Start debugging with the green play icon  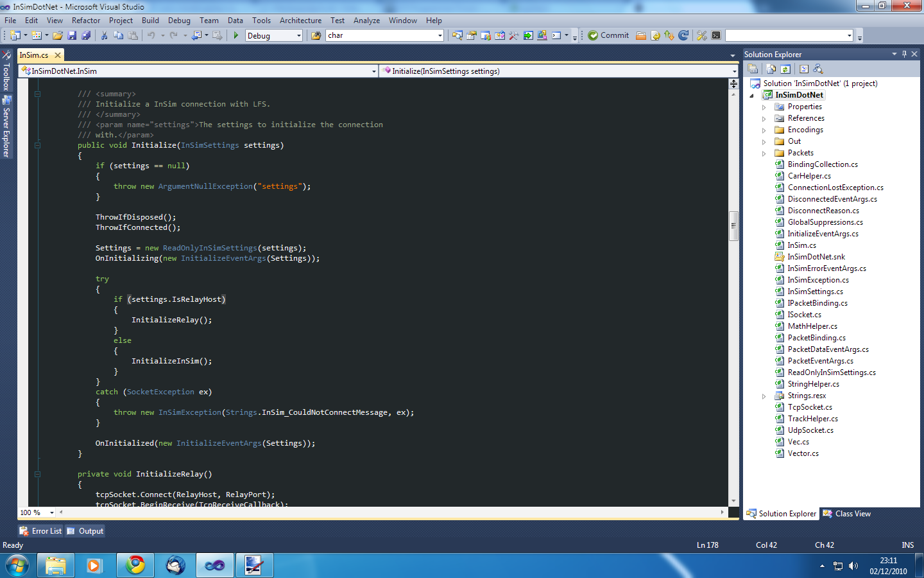tap(236, 35)
